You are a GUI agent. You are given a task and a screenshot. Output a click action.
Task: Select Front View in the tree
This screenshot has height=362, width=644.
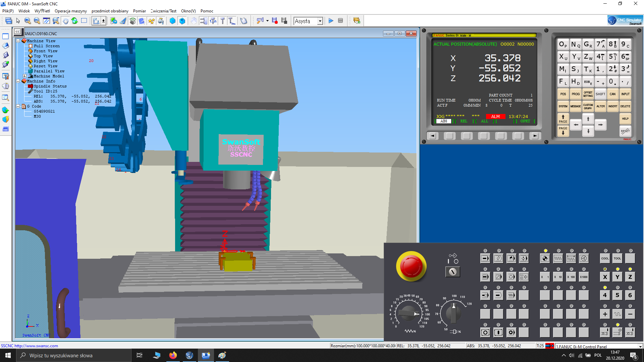tap(46, 51)
